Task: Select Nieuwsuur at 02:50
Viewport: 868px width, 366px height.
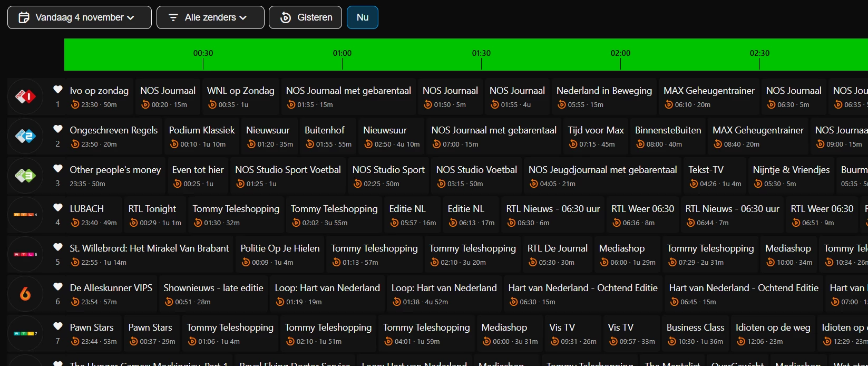Action: (391, 136)
